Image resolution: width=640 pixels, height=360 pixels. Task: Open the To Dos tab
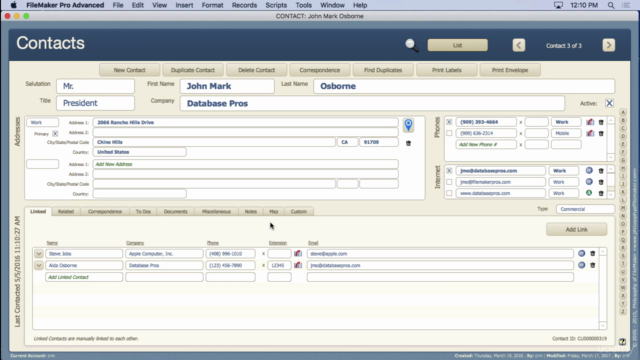(143, 211)
